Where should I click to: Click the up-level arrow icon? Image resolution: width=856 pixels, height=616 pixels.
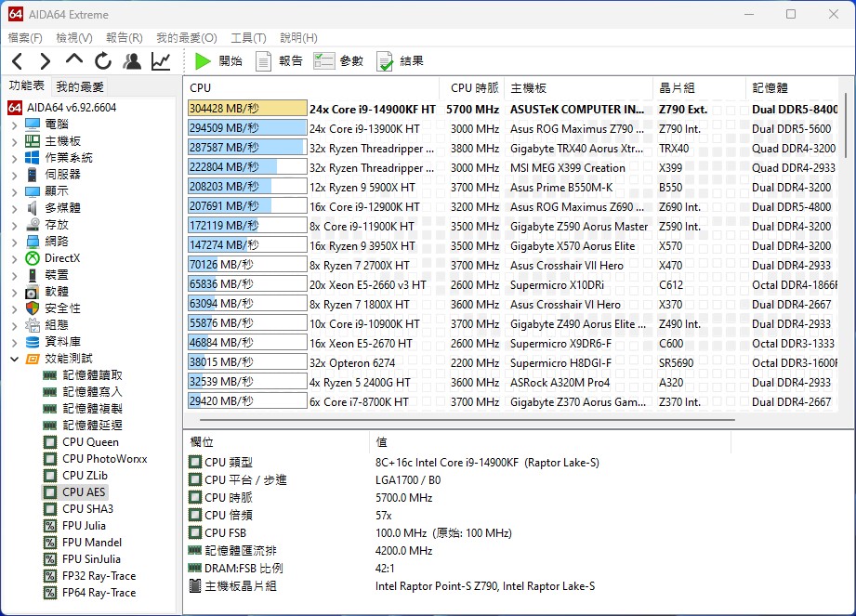point(74,60)
